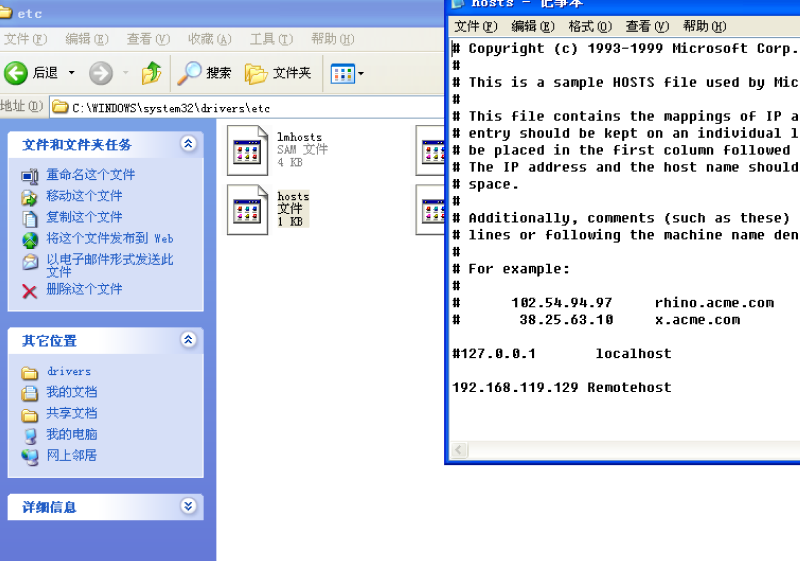Open 编辑(E) menu in etc Explorer window
800x561 pixels.
[87, 39]
